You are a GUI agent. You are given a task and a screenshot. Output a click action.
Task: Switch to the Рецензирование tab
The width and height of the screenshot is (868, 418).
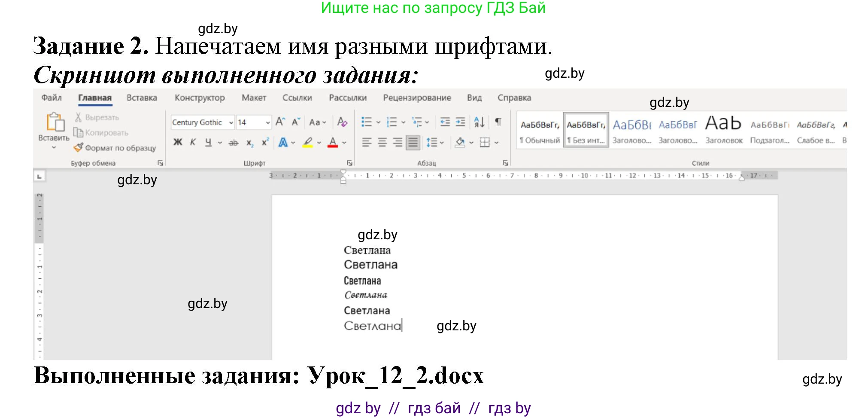point(417,98)
